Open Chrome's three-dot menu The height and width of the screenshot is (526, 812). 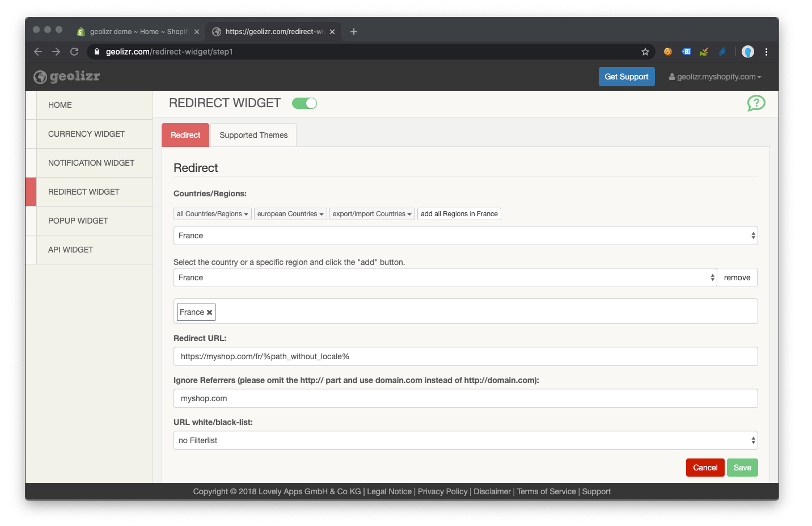766,52
